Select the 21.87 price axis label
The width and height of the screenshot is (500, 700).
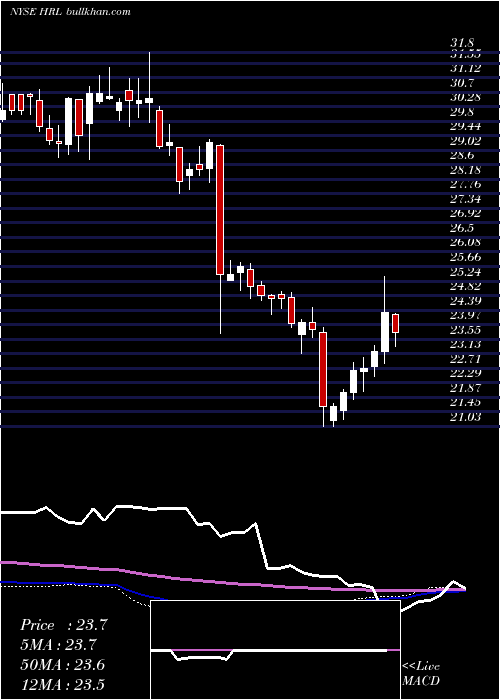pos(466,388)
